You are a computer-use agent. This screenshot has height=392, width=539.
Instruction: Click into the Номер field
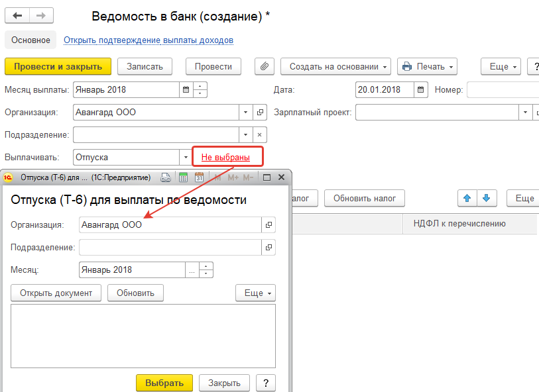point(503,89)
